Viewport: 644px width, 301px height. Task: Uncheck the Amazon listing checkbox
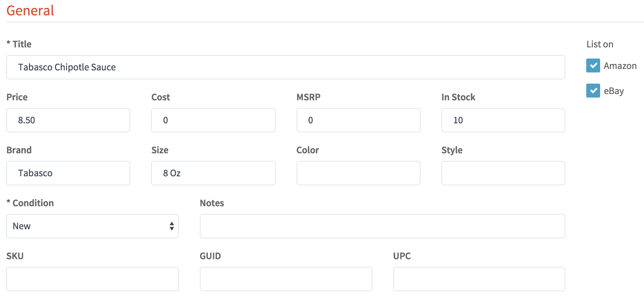pyautogui.click(x=593, y=65)
